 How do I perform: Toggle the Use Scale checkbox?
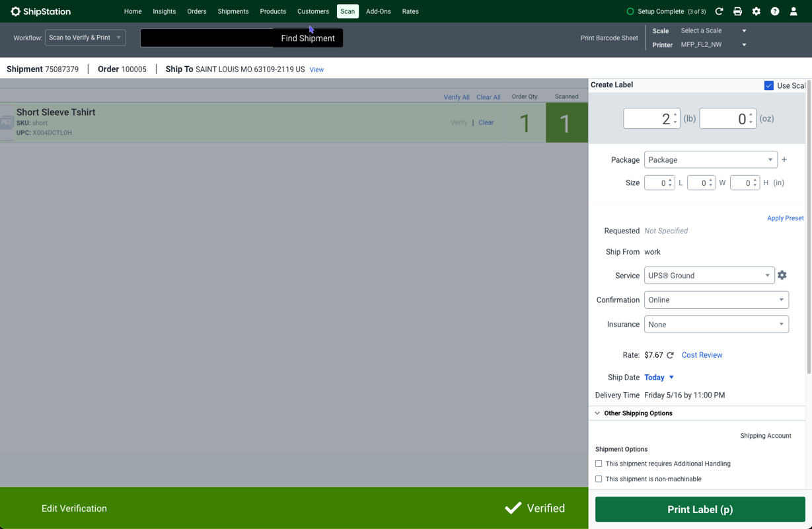click(768, 85)
